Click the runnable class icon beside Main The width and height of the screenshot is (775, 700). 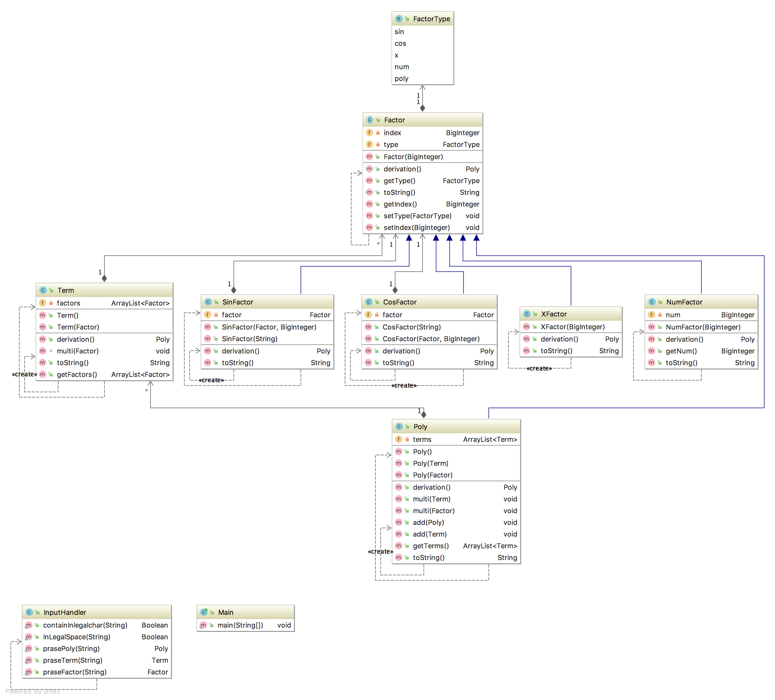point(204,612)
